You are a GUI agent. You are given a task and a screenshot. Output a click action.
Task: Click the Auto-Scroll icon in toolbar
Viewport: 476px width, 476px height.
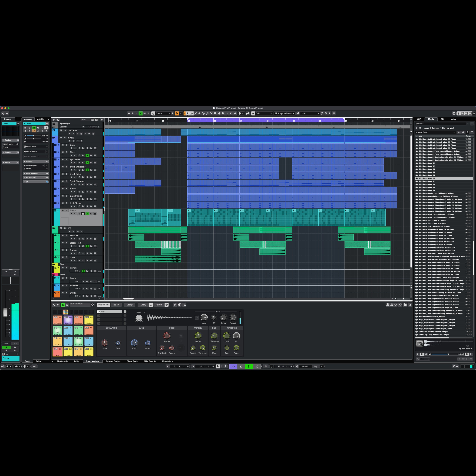pos(177,114)
